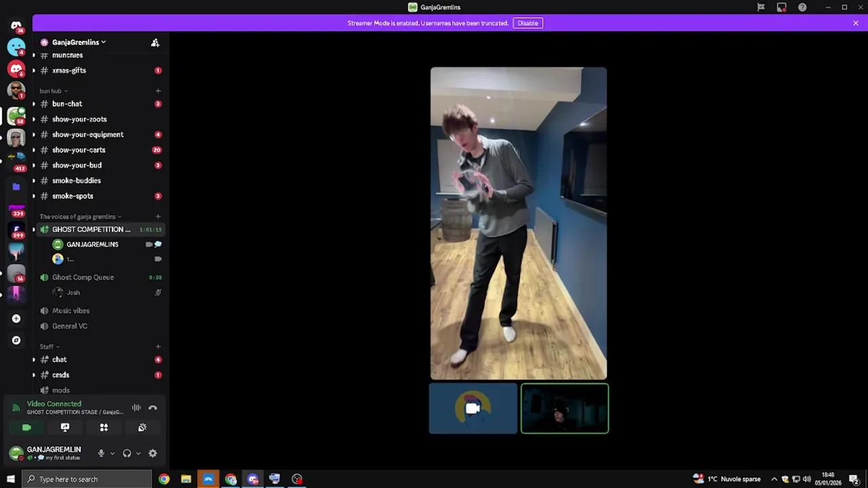Turn off the camera with the green video button
868x488 pixels.
[x=26, y=428]
